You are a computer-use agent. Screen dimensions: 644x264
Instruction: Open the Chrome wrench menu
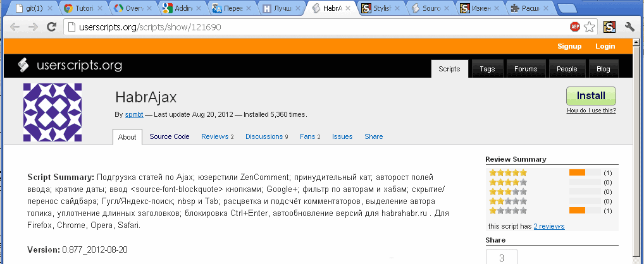click(629, 27)
